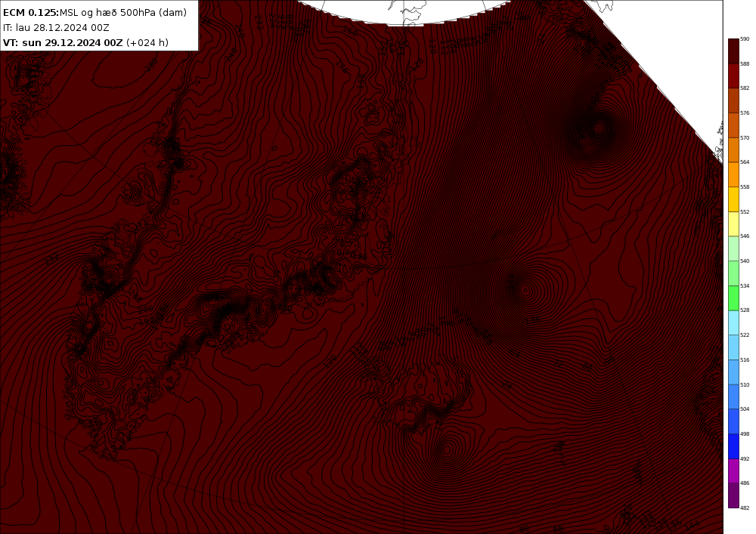The image size is (756, 534).
Task: Pick the darkest maroon 588–590 legend swatch
Action: click(733, 51)
